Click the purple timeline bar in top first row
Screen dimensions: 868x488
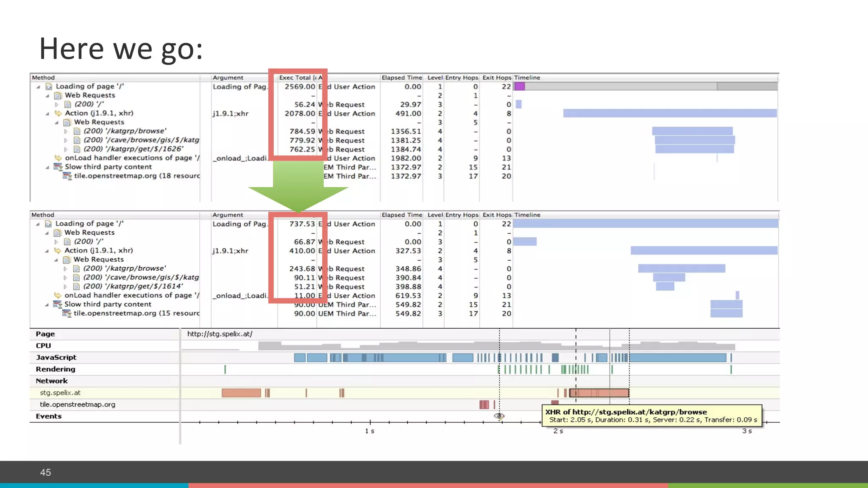tap(520, 86)
